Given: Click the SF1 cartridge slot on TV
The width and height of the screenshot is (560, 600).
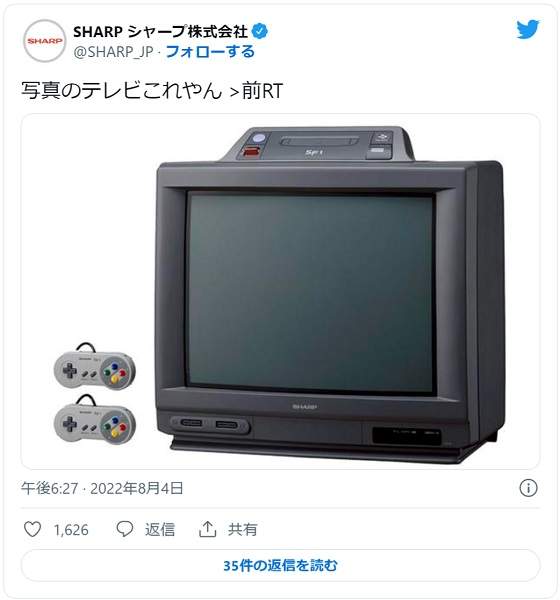Looking at the screenshot, I should 318,142.
